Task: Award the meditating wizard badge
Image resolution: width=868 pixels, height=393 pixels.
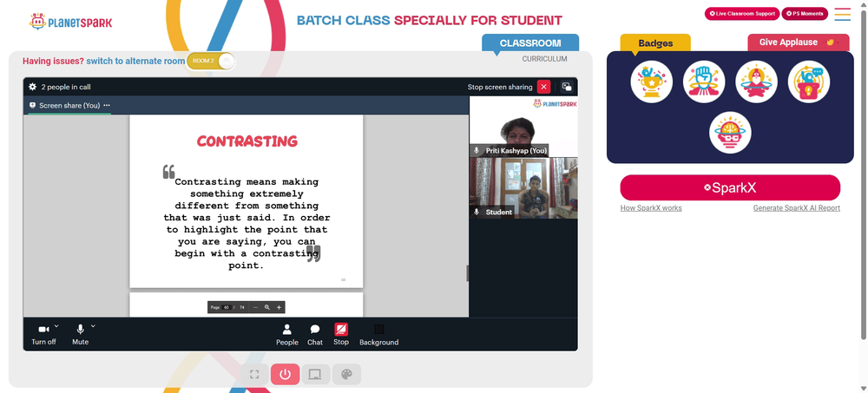Action: [x=756, y=82]
